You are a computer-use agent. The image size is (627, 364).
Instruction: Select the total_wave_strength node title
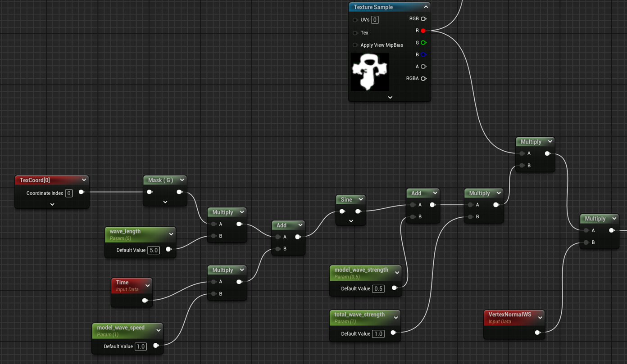pos(359,315)
